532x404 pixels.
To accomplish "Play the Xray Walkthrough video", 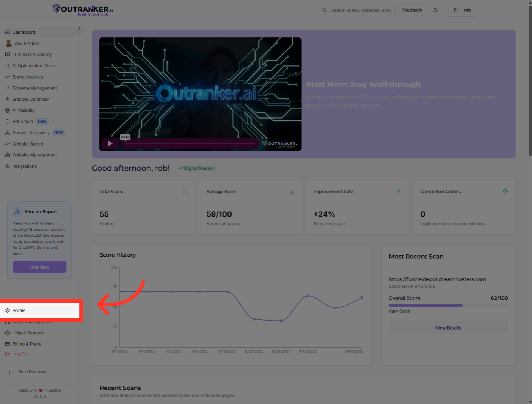I will (x=110, y=143).
